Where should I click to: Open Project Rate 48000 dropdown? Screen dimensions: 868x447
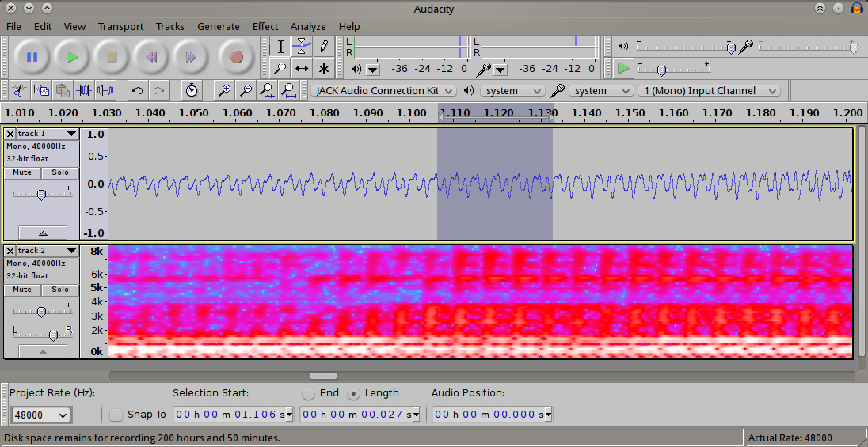coord(40,415)
